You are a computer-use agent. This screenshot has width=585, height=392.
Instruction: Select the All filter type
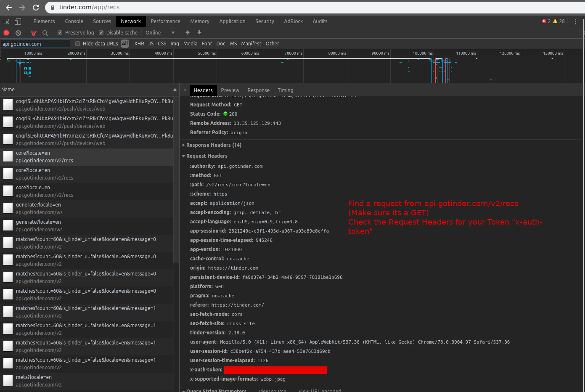(x=125, y=44)
